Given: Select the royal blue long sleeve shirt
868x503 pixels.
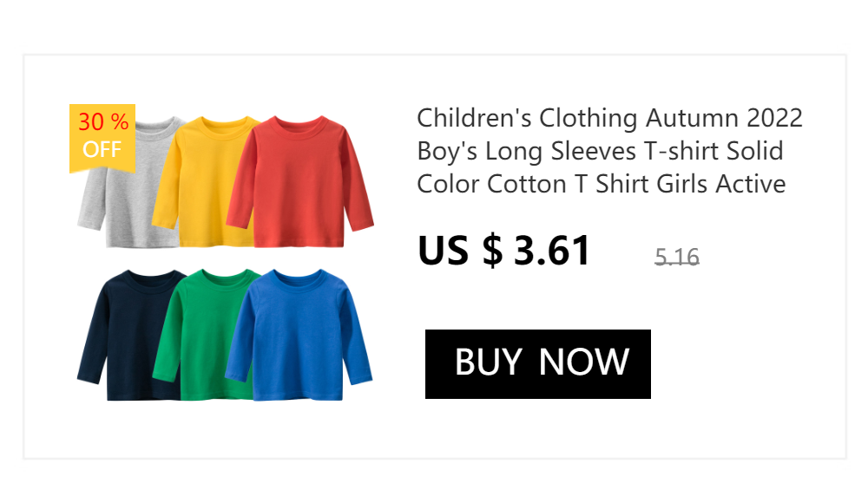Looking at the screenshot, I should pos(299,335).
